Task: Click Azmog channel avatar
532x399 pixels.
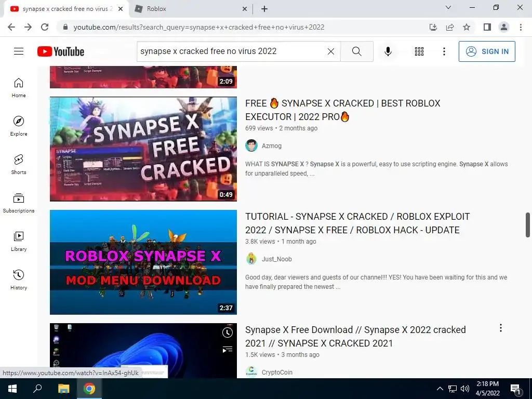Action: (251, 145)
